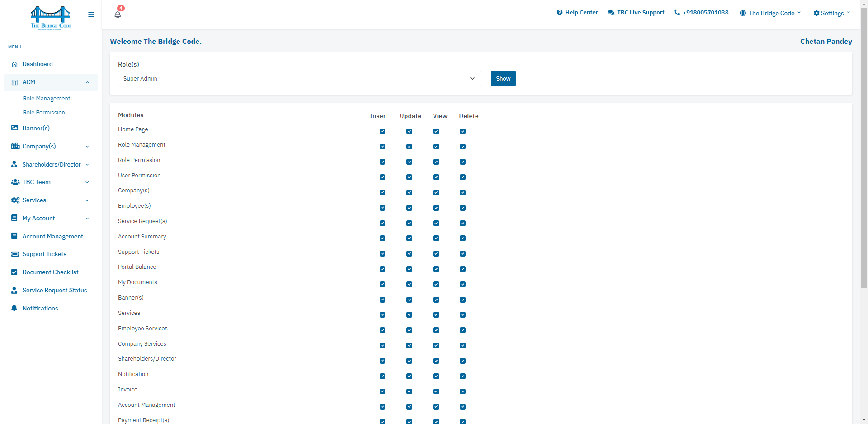
Task: Click the Settings gear icon
Action: (x=816, y=13)
